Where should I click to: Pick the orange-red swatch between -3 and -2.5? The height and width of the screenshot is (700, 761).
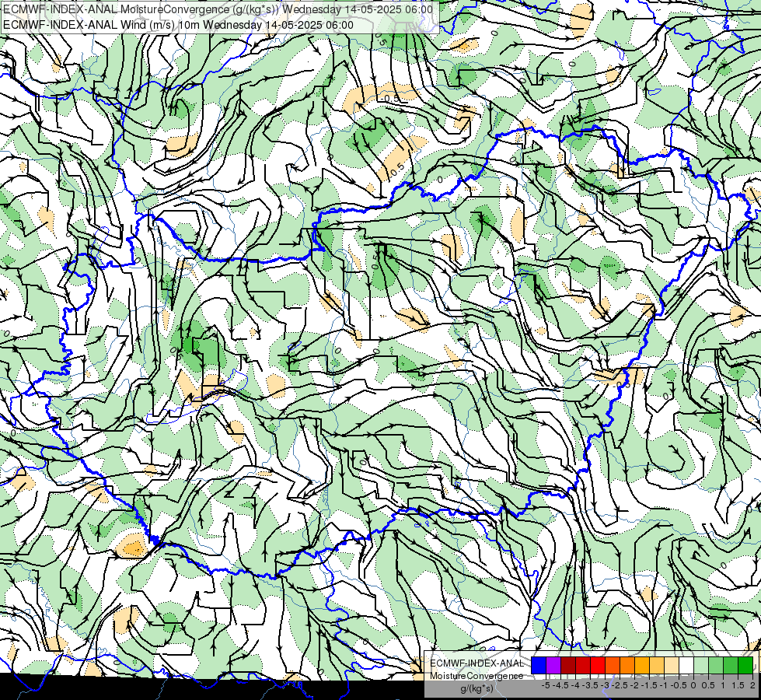(x=613, y=666)
